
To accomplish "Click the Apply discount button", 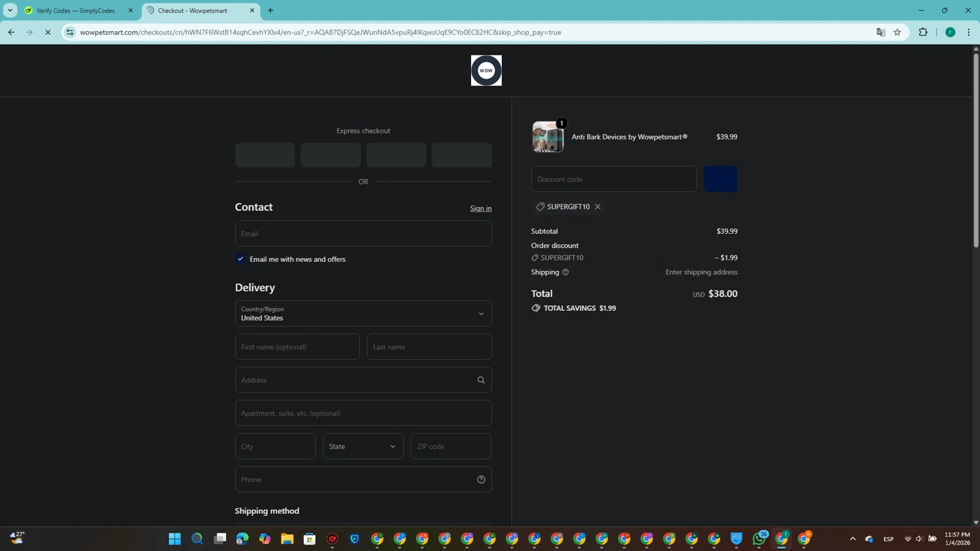I will click(x=721, y=179).
